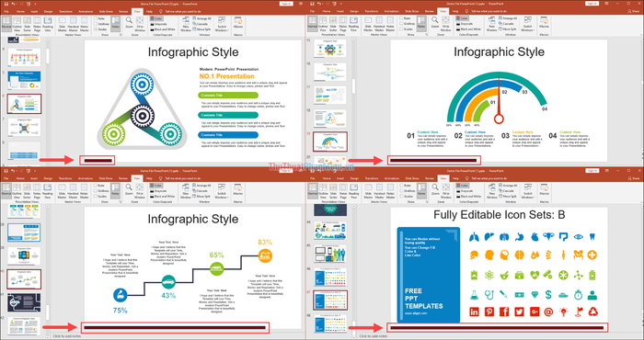Open Show group dialog launcher, top-left window
Image resolution: width=644 pixels, height=340 pixels.
[121, 35]
